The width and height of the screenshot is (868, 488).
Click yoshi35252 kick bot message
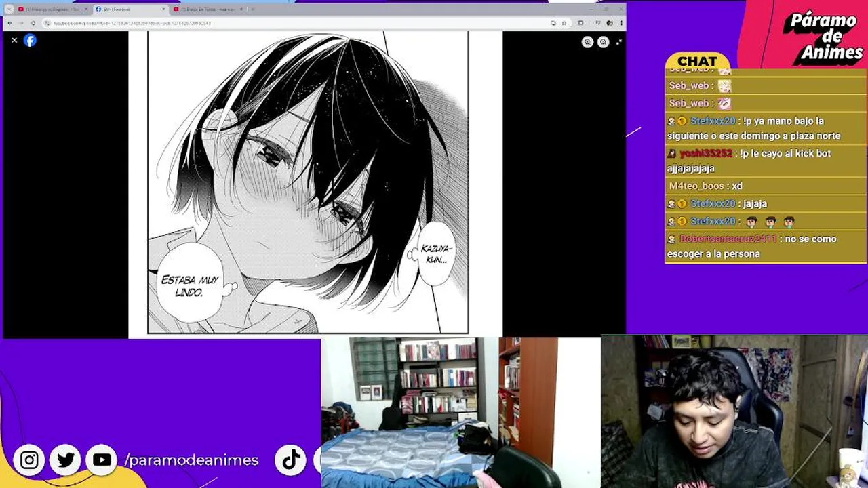coord(766,161)
